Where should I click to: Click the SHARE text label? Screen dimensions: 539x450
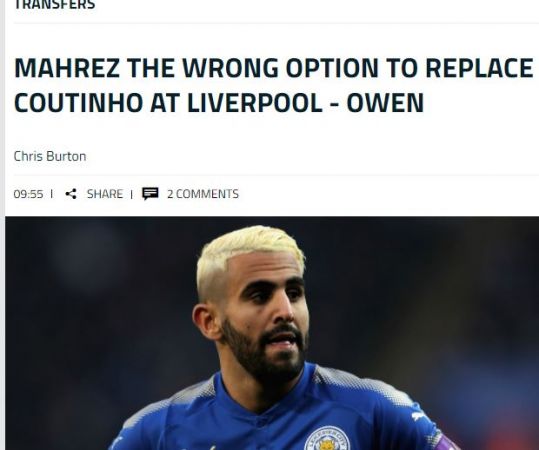click(x=105, y=194)
